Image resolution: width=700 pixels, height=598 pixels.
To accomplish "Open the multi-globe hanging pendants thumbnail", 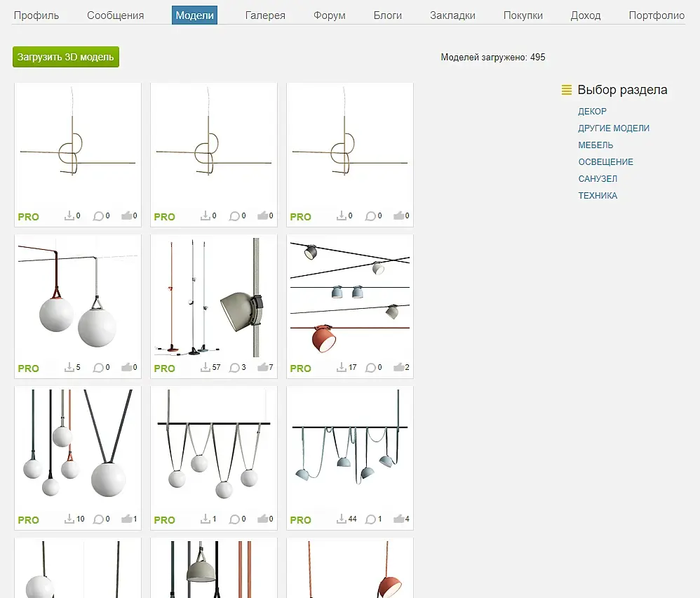I will point(78,449).
